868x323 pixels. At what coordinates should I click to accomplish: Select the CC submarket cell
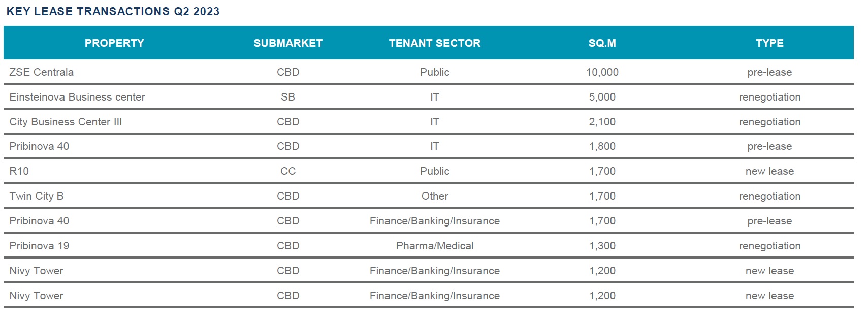[288, 171]
